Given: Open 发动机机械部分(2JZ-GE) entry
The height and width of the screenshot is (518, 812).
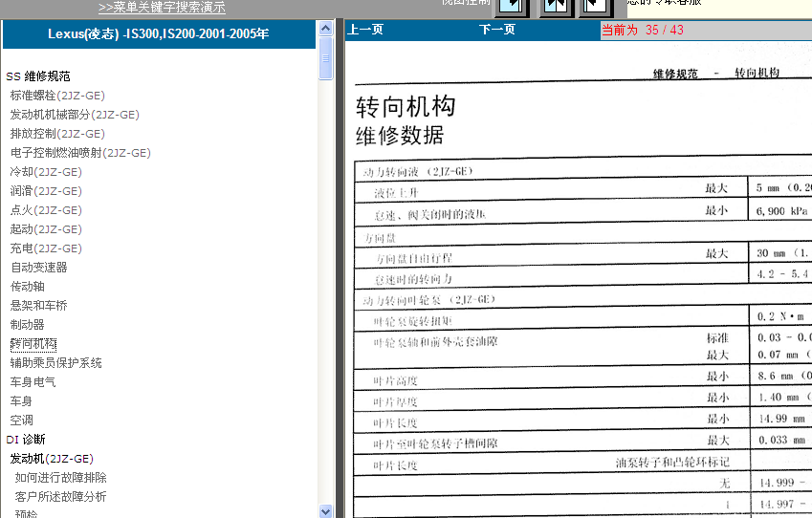Looking at the screenshot, I should pyautogui.click(x=75, y=115).
